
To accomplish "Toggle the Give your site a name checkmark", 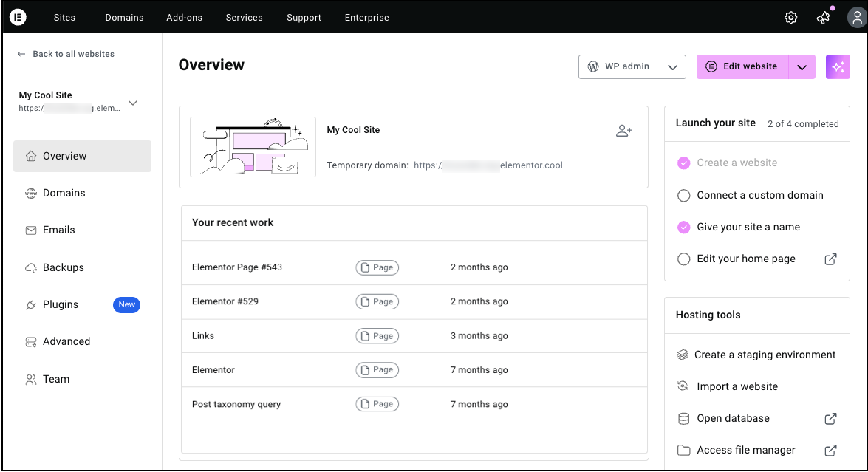I will coord(683,228).
